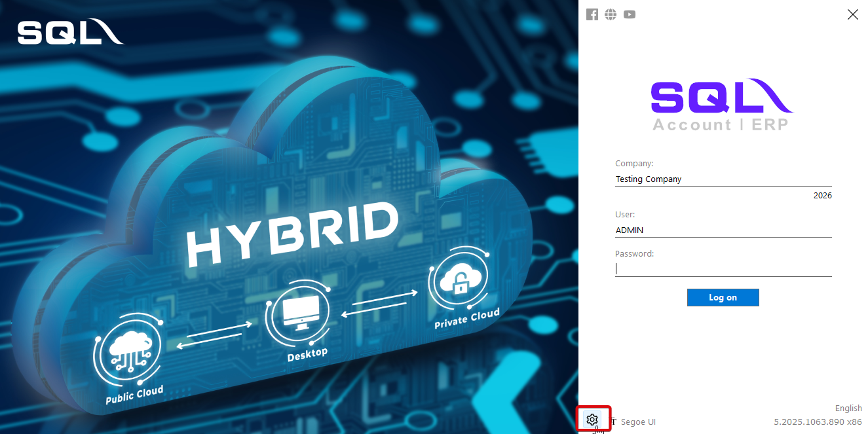
Task: Change the font from Segoe UI
Action: click(x=637, y=422)
